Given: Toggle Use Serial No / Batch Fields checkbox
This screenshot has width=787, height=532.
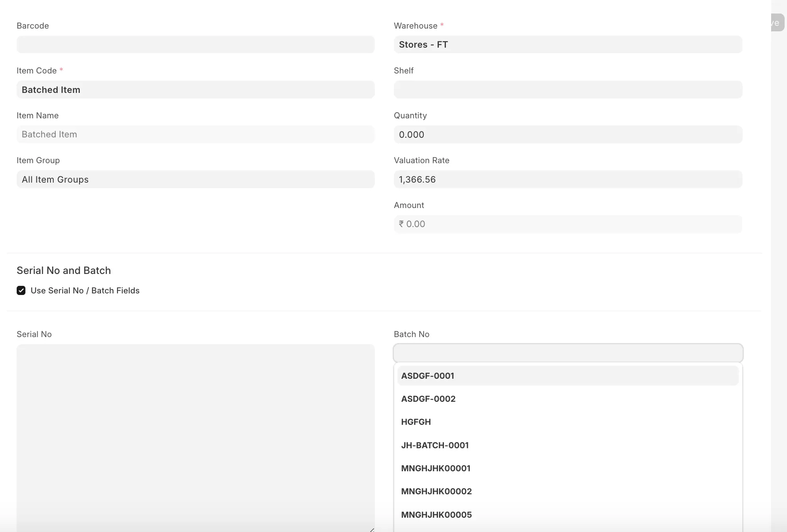Looking at the screenshot, I should pyautogui.click(x=21, y=291).
